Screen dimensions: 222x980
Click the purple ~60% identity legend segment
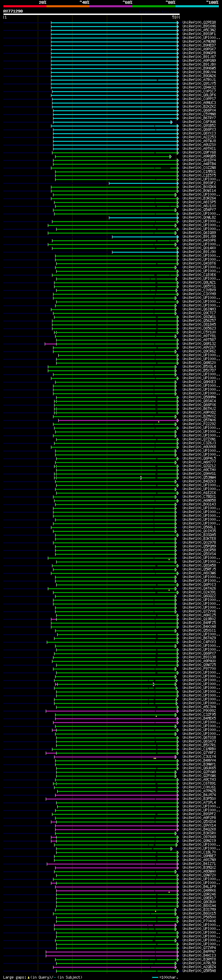(x=111, y=6)
